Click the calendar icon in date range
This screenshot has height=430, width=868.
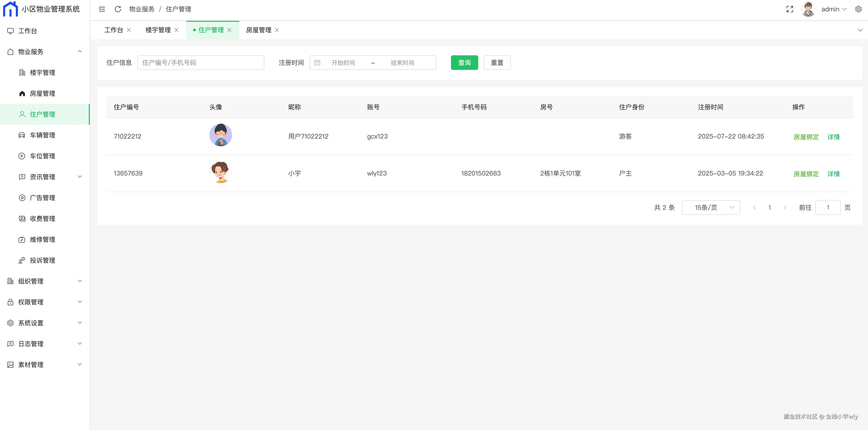click(317, 63)
